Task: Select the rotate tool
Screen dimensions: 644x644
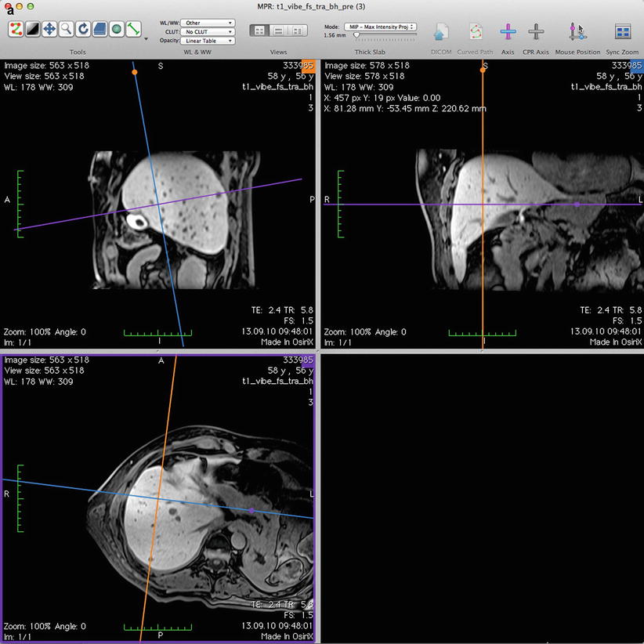Action: point(83,30)
